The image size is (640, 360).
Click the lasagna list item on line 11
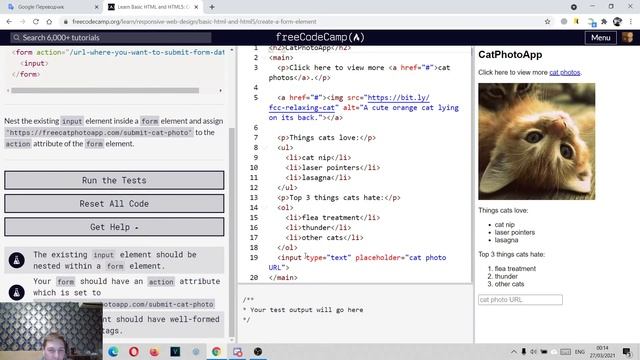[318, 178]
